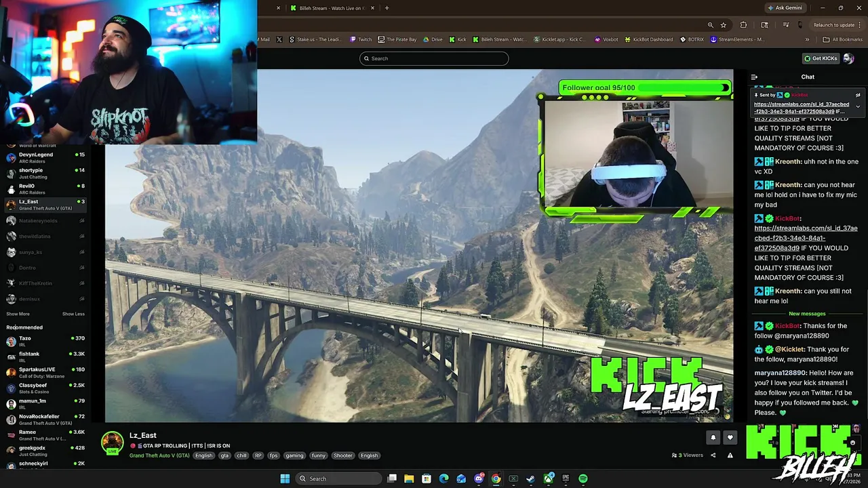Click the Get KICKs button
868x488 pixels.
821,58
